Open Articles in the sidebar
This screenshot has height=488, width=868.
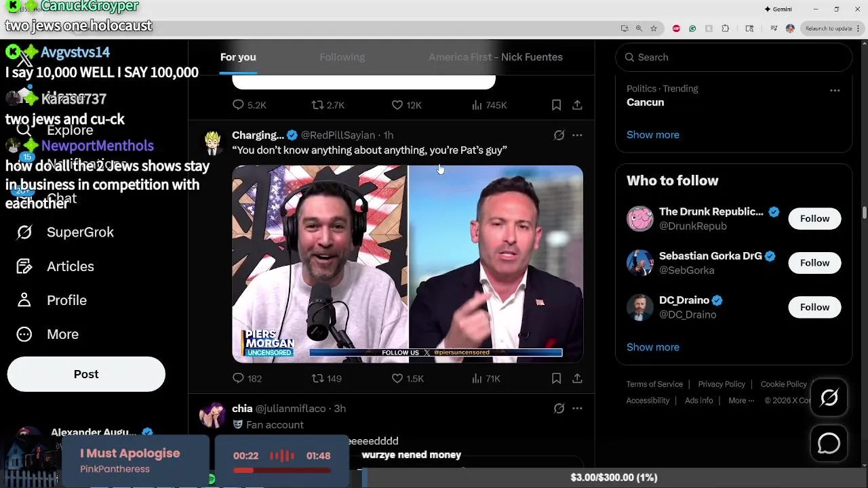tap(56, 266)
